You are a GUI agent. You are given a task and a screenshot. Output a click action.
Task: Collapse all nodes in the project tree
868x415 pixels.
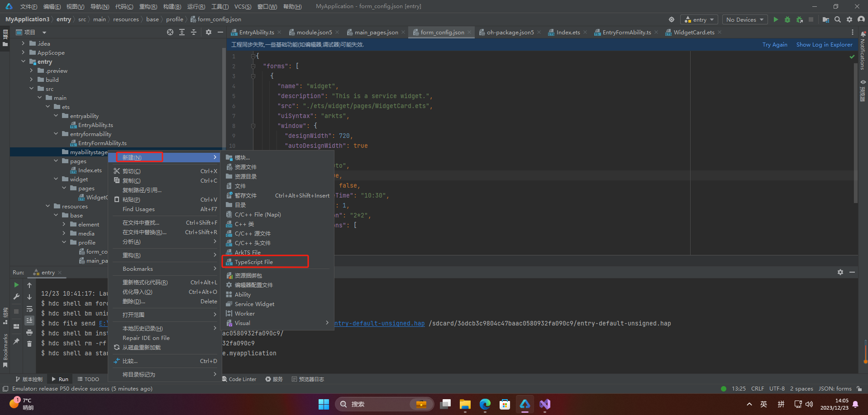pyautogui.click(x=194, y=32)
